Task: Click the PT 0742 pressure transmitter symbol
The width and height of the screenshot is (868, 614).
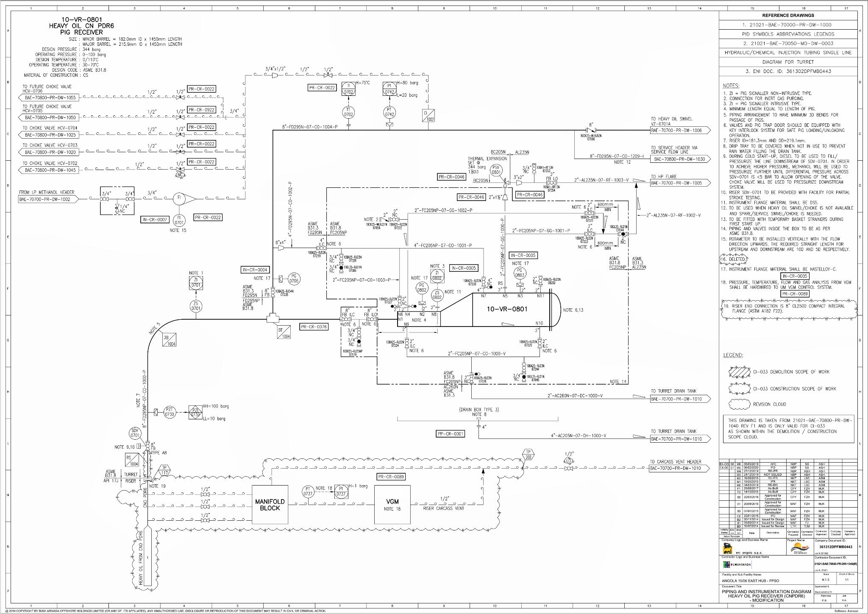Action: click(389, 112)
